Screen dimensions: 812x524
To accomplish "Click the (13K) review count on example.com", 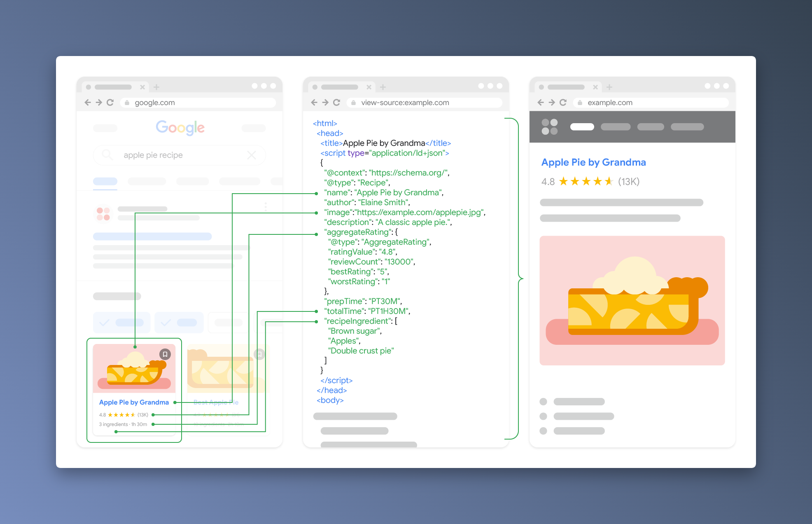I will 629,182.
